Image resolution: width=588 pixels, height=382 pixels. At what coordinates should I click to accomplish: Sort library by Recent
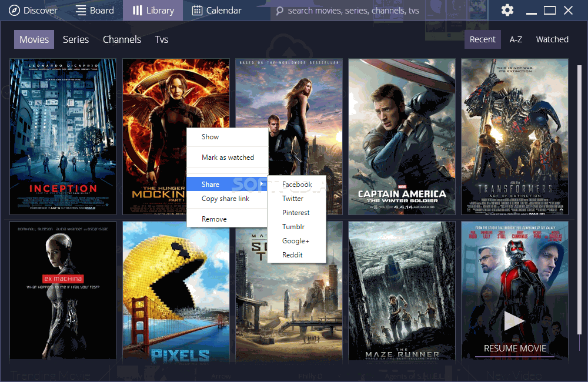(x=483, y=39)
